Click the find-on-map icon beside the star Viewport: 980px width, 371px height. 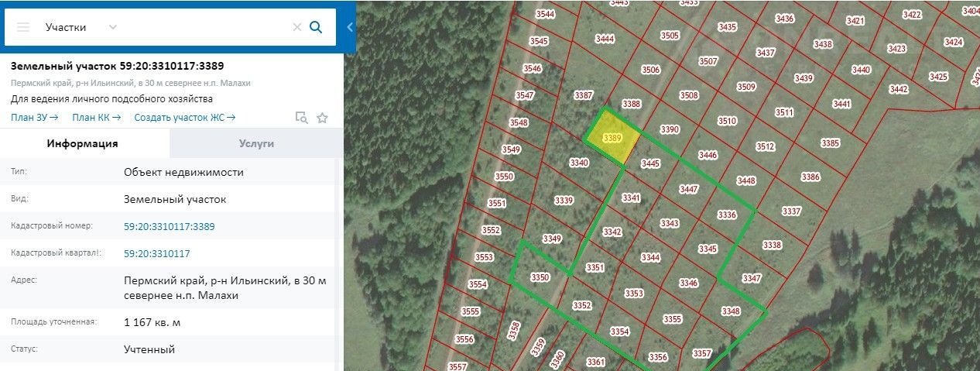click(301, 118)
